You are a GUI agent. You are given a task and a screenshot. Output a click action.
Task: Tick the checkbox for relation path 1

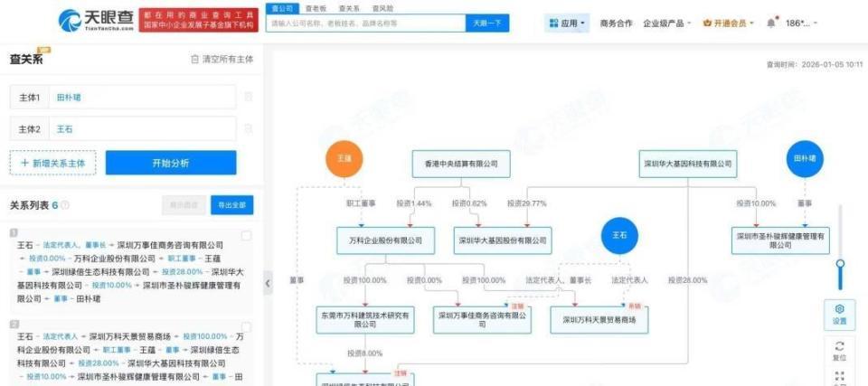click(246, 236)
